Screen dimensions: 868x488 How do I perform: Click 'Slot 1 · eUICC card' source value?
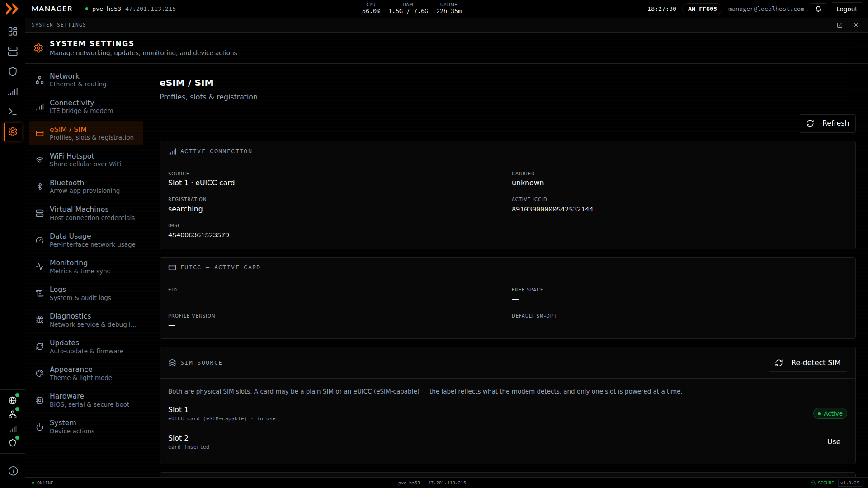click(201, 183)
